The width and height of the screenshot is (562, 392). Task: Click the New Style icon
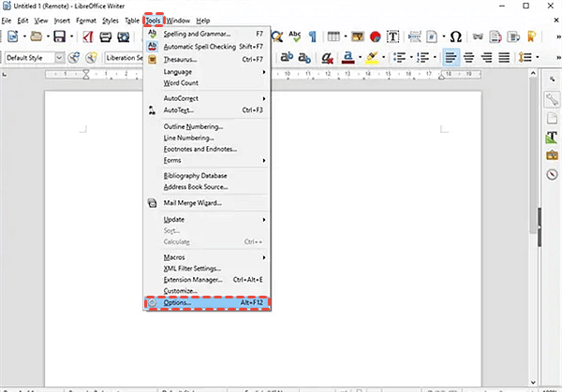click(92, 58)
